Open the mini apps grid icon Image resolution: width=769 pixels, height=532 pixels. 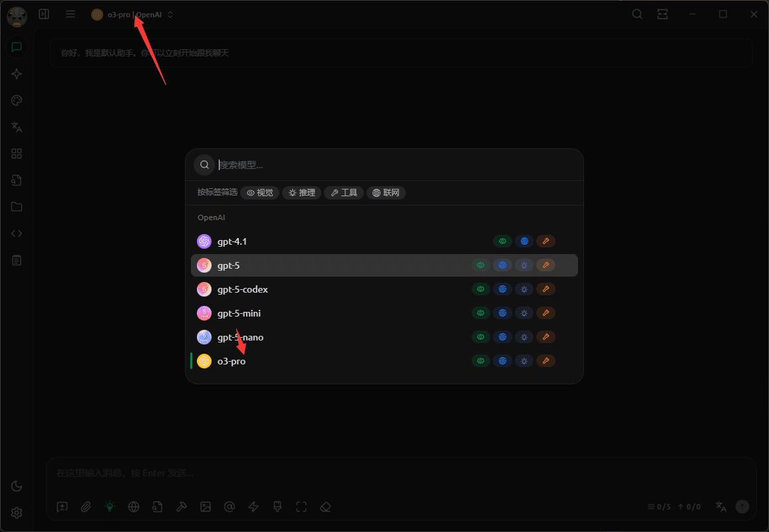[x=17, y=154]
